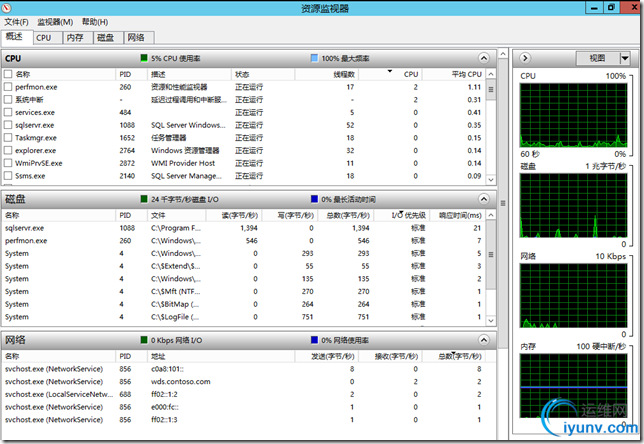Collapse the graphs pane with arrow button
This screenshot has height=444, width=644.
pyautogui.click(x=524, y=58)
